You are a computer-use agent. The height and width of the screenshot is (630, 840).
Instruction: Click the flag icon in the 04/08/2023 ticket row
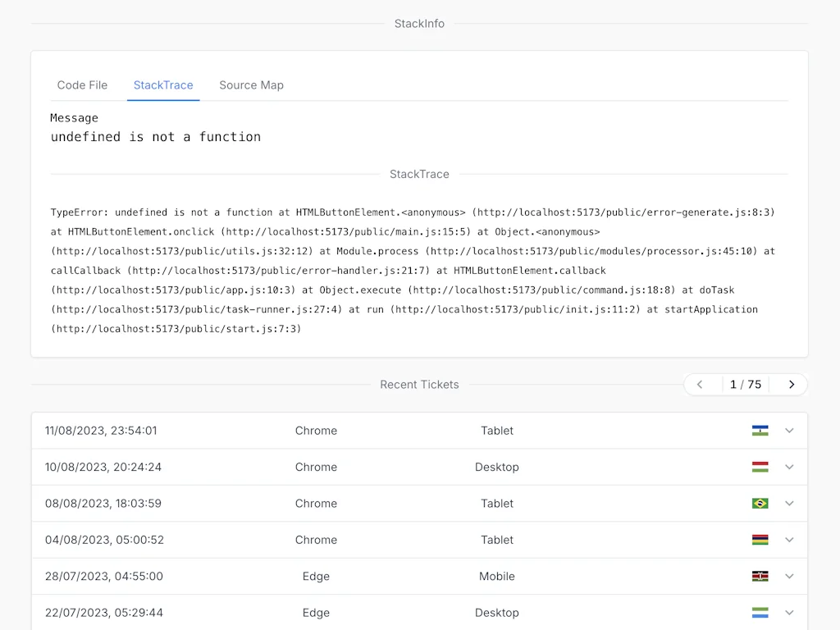point(760,540)
